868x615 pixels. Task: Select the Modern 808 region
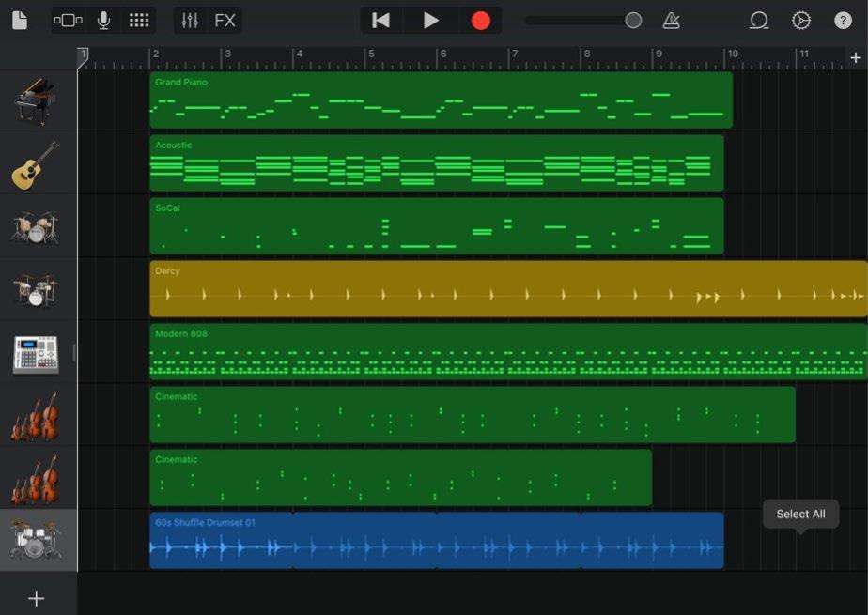pyautogui.click(x=509, y=352)
